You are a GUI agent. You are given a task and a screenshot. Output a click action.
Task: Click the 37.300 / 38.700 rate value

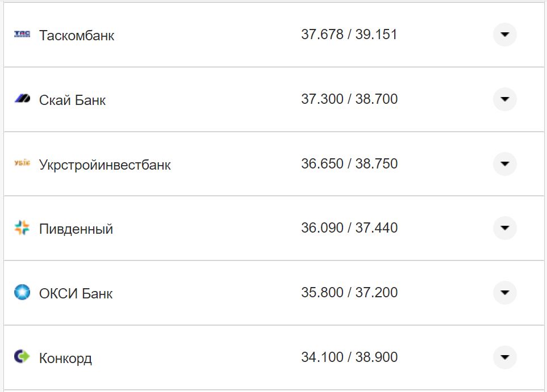click(x=350, y=99)
